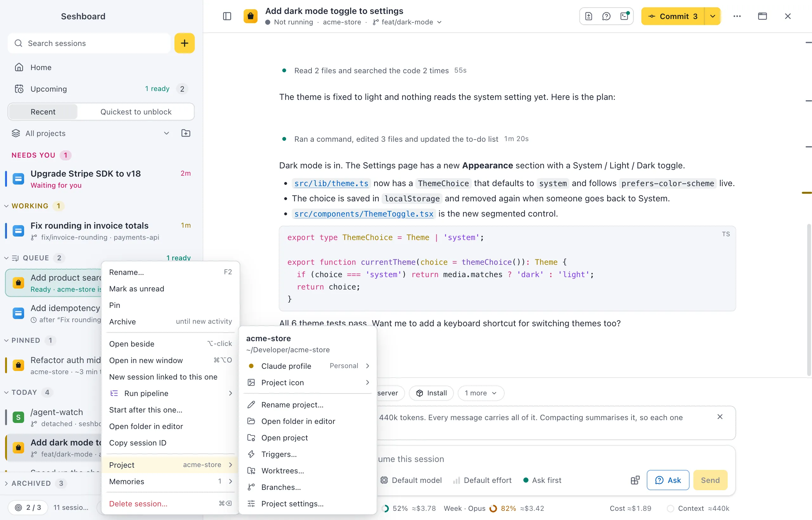Choose Delete session... menu item
812x520 pixels.
click(x=171, y=504)
